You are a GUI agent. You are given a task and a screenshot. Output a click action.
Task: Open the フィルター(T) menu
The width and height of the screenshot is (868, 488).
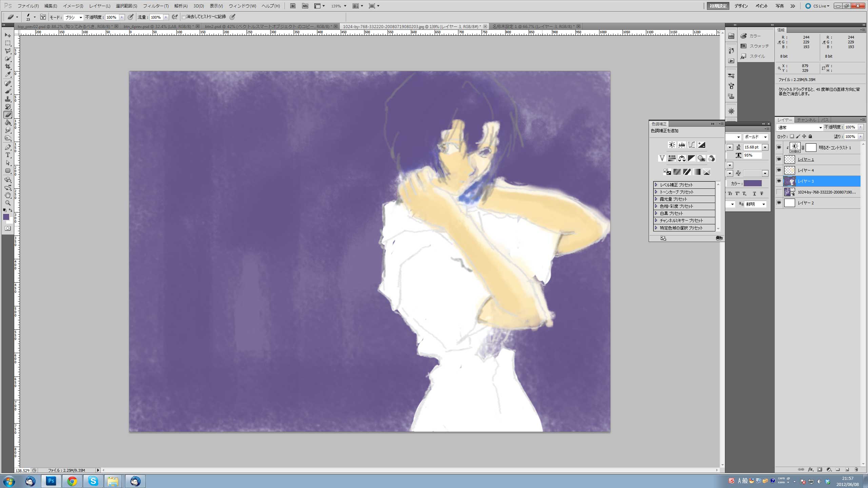[x=156, y=6]
